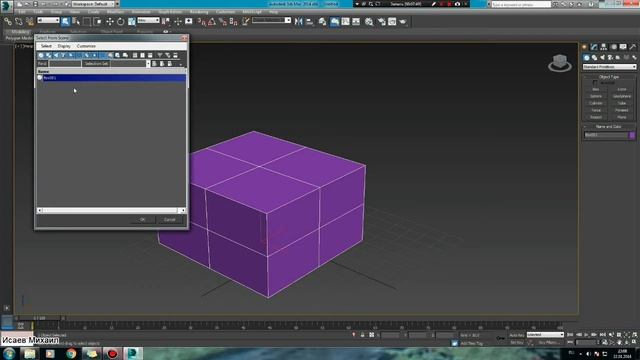Activate the Select and Rotate tool

120,21
